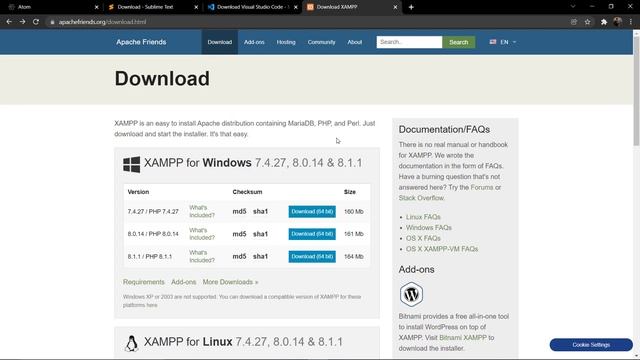
Task: Reload the XAMPP download page
Action: click(x=36, y=22)
